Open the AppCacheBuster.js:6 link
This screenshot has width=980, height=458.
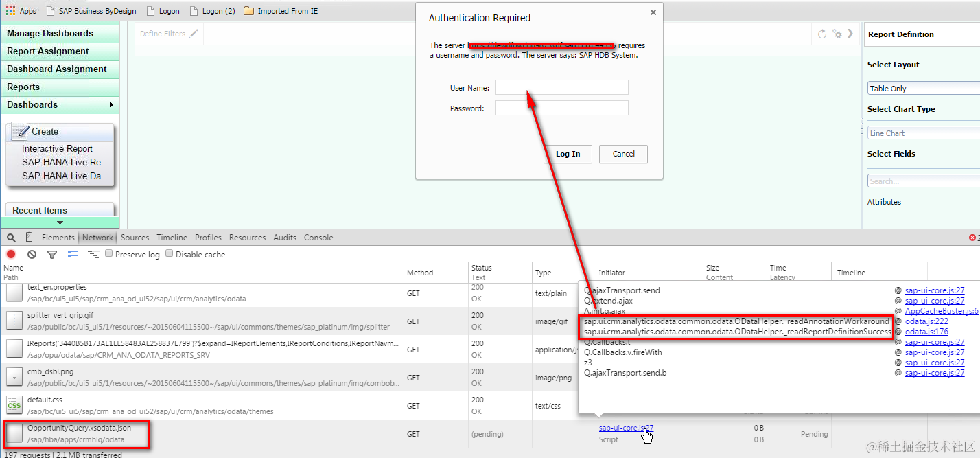click(942, 311)
